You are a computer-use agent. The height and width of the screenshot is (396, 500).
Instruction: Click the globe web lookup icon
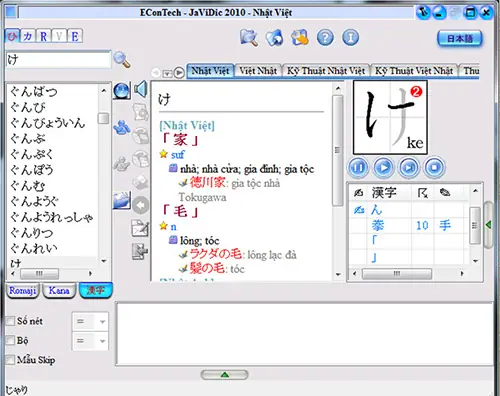(x=122, y=90)
